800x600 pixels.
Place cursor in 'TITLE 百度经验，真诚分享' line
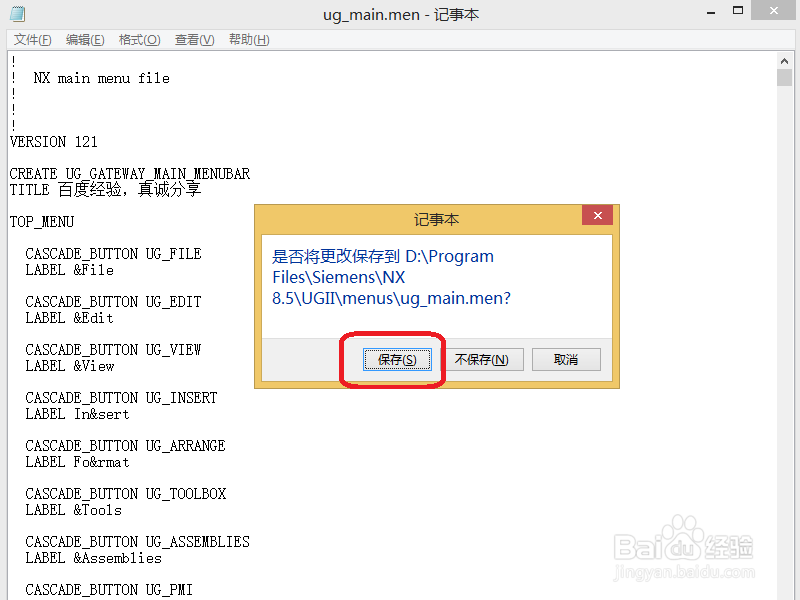(x=106, y=190)
